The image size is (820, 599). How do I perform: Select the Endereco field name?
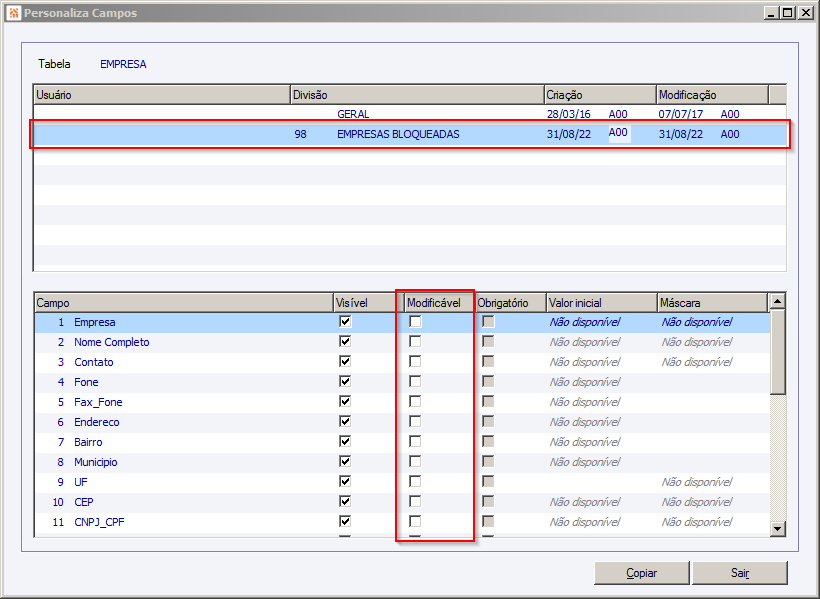pos(97,422)
